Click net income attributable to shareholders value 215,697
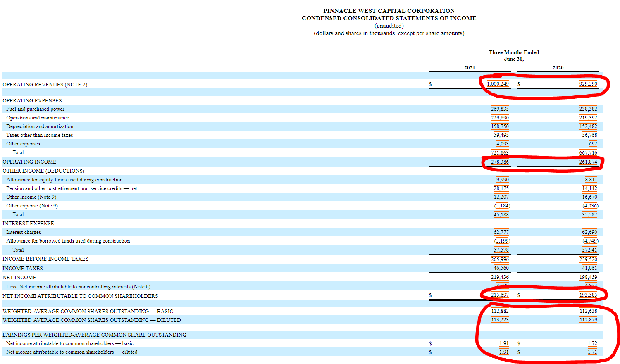620x364 pixels. click(x=500, y=295)
